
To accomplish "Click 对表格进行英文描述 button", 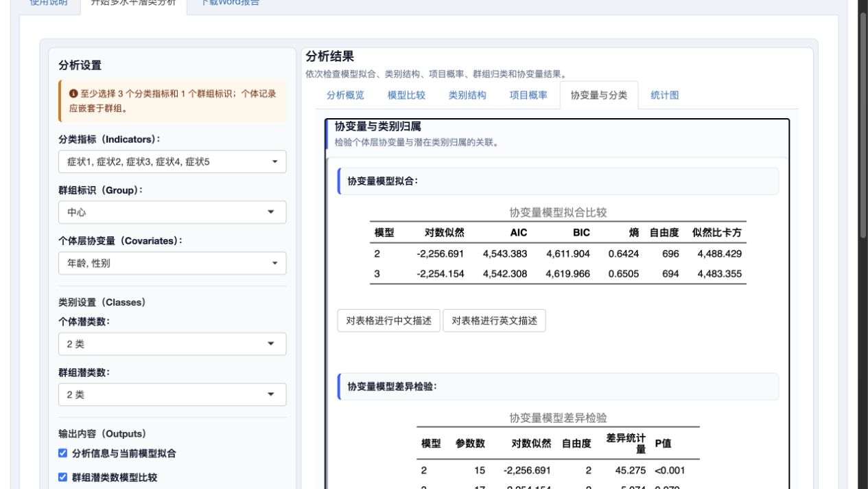I will (x=494, y=321).
